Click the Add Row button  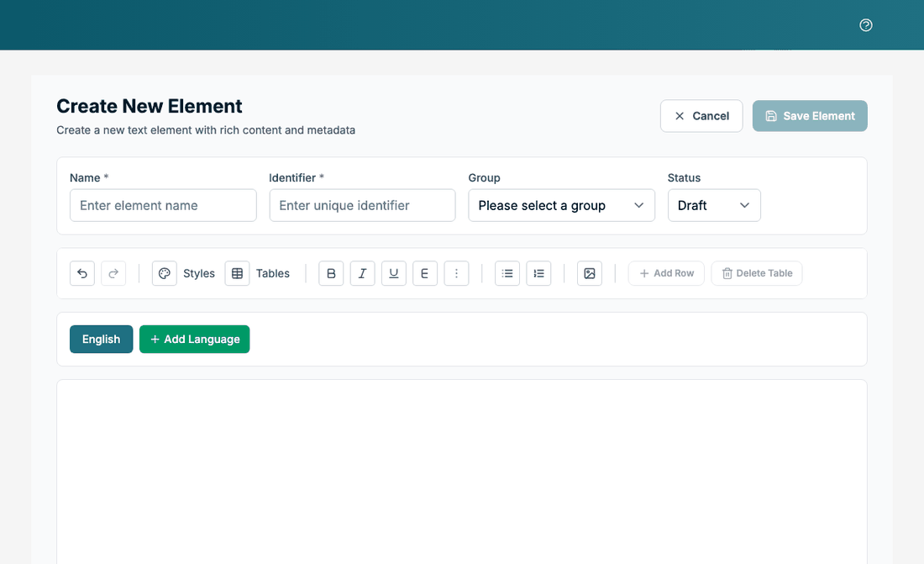click(x=666, y=273)
